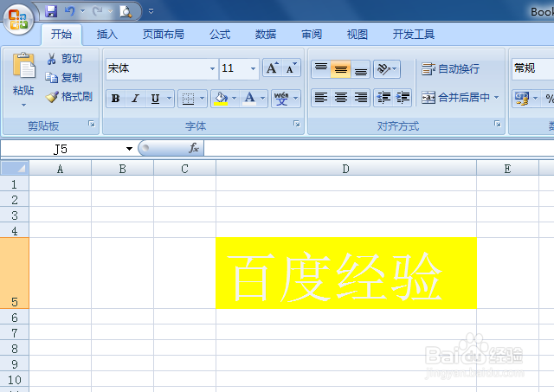Open print preview from the quick access toolbar
Screen dimensions: 554x392
tap(126, 11)
